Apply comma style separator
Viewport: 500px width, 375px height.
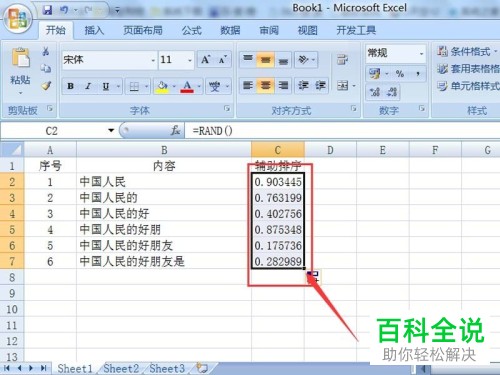pos(418,73)
